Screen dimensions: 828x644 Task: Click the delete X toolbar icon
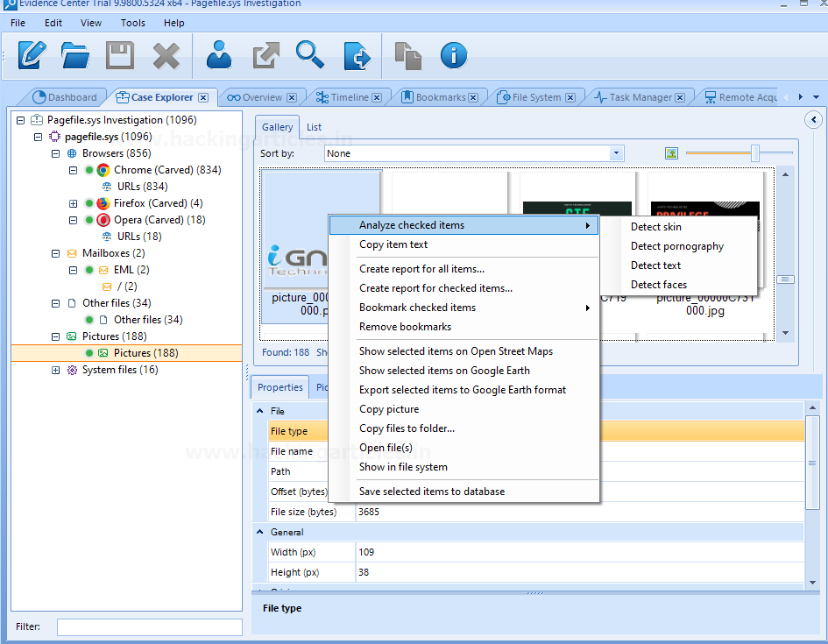point(166,55)
